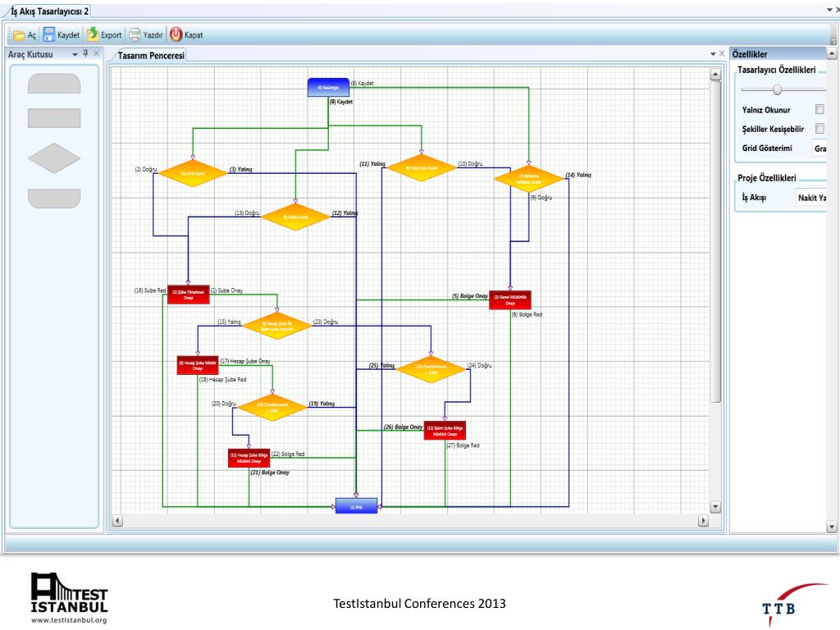Select the diamond with (13) Doğru output

click(x=295, y=217)
